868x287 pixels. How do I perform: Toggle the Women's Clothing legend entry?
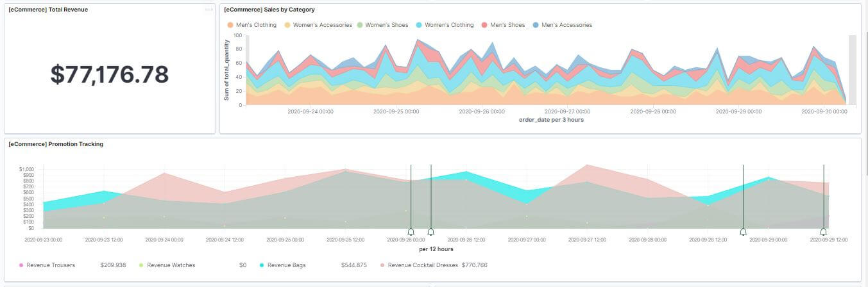pyautogui.click(x=448, y=25)
